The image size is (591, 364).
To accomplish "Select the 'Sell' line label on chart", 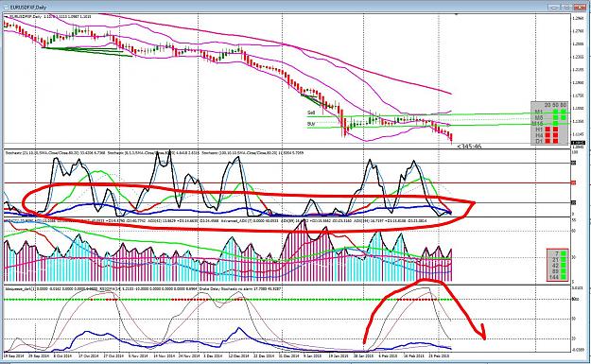I will [311, 113].
